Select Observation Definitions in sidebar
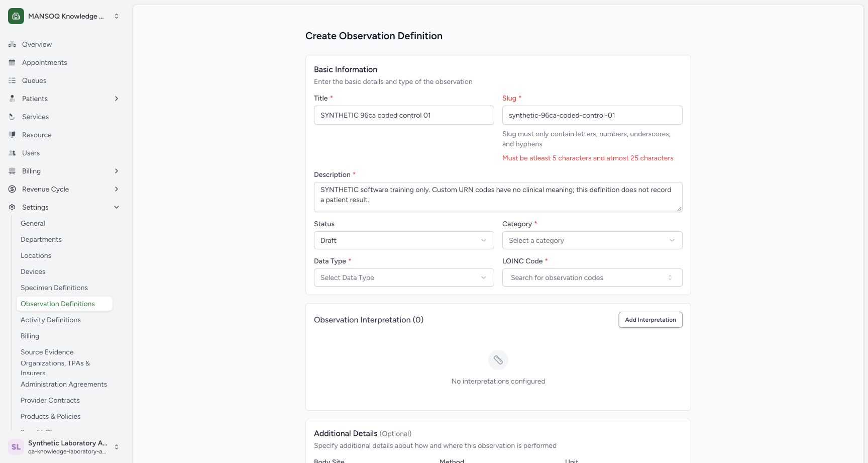868x463 pixels. pyautogui.click(x=64, y=304)
